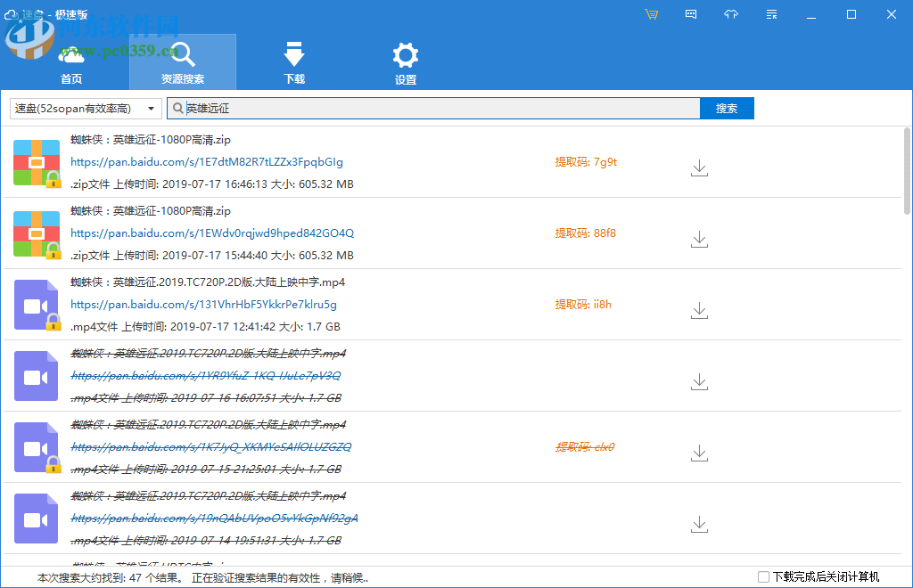Go to the 设置 tab
Viewport: 913px width, 588px height.
[x=406, y=63]
